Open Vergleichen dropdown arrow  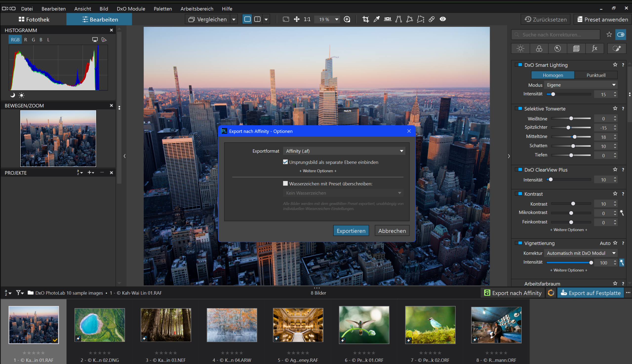pos(234,19)
